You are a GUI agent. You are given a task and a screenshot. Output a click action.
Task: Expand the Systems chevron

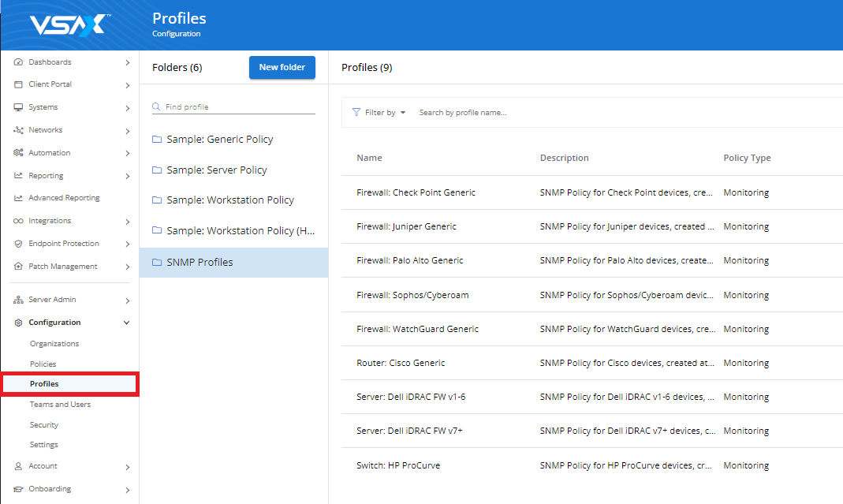pos(128,108)
